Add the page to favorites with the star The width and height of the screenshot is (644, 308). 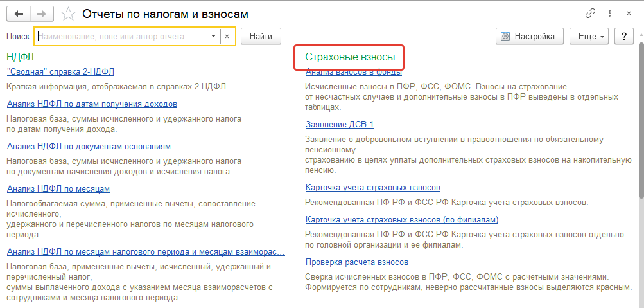(x=67, y=14)
